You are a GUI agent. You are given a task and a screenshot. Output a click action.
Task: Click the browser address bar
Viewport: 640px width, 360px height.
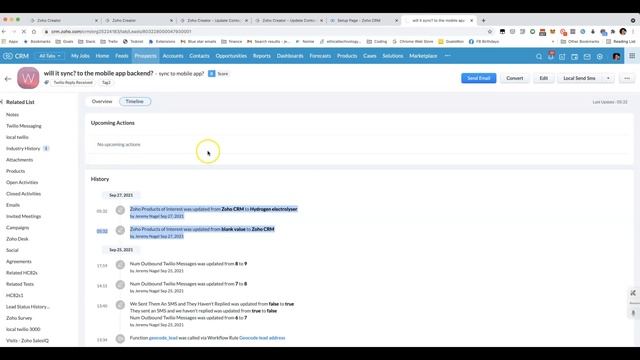tap(265, 31)
